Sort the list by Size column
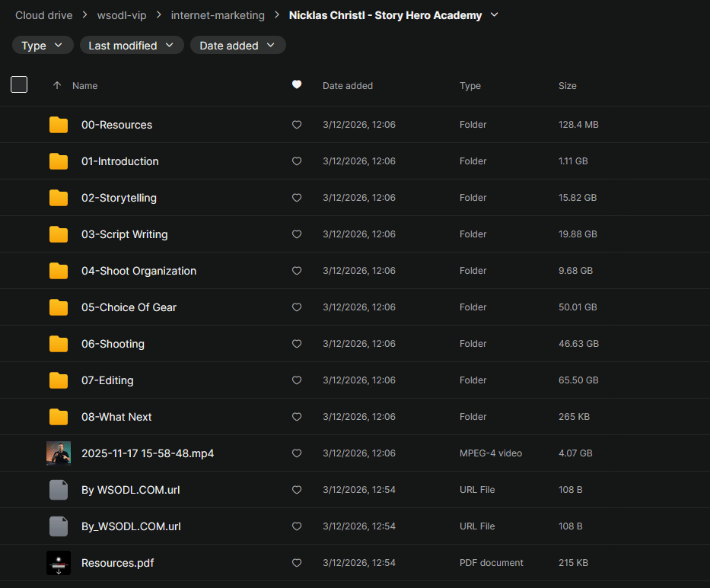This screenshot has height=588, width=710. click(x=567, y=86)
